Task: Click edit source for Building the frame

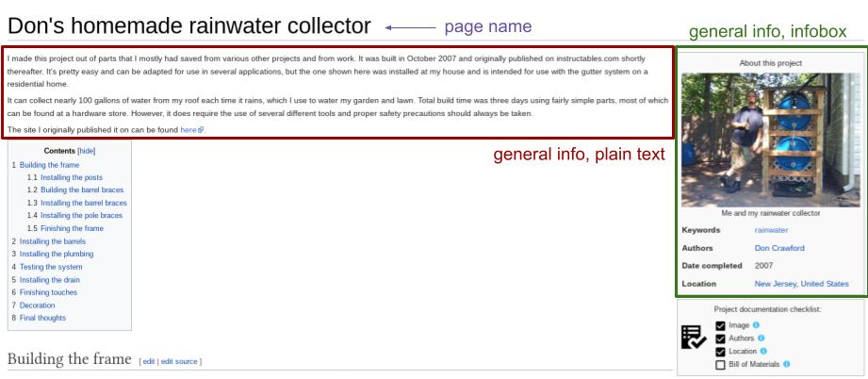Action: click(179, 362)
